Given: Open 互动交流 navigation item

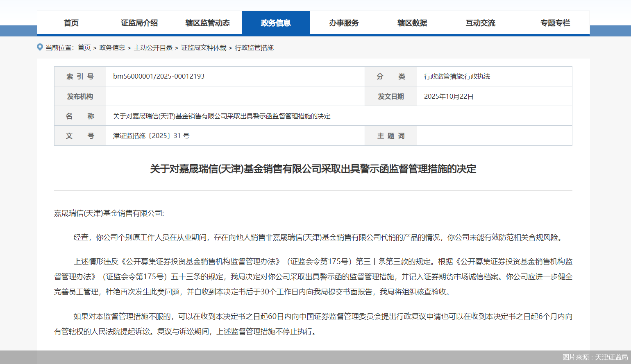Looking at the screenshot, I should coord(480,23).
